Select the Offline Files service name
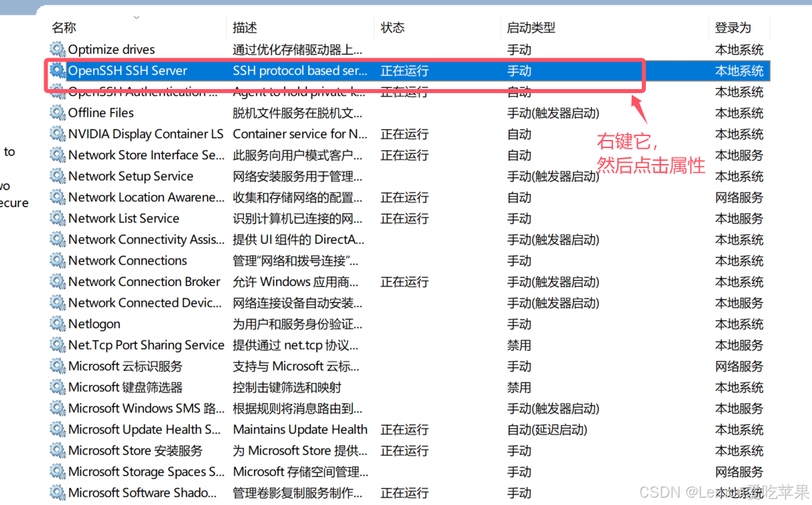Screen dimensions: 812x505 coord(101,113)
